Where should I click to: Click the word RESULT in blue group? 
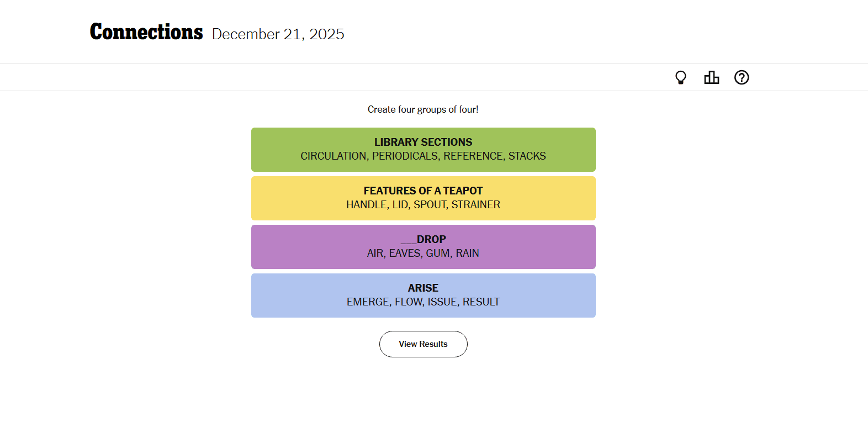(481, 302)
